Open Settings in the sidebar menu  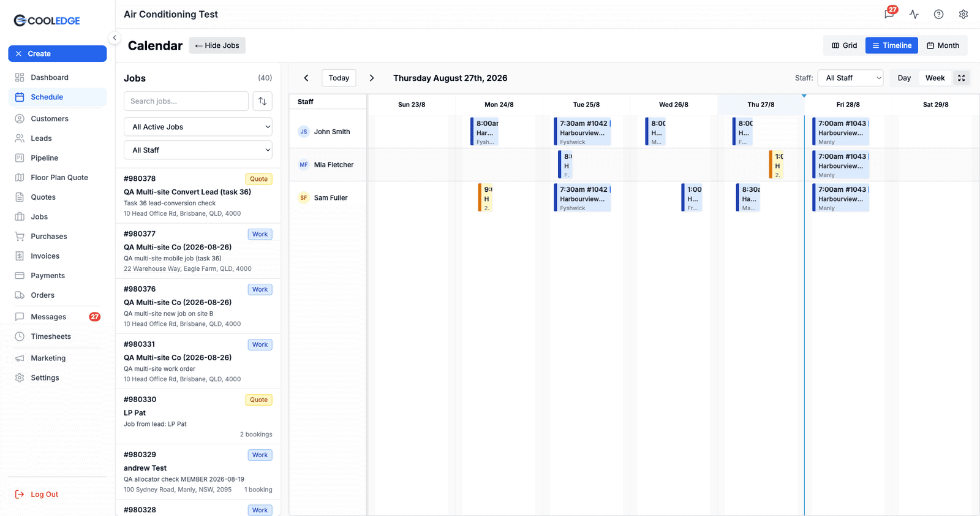57,378
